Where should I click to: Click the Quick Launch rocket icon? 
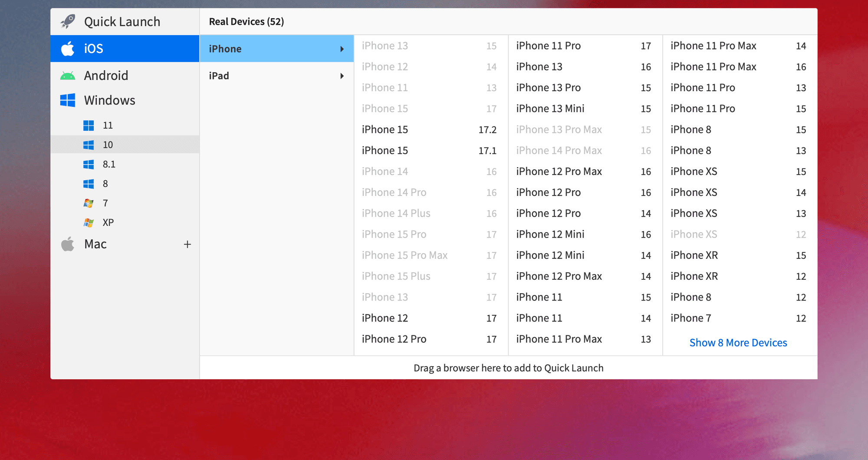(68, 21)
